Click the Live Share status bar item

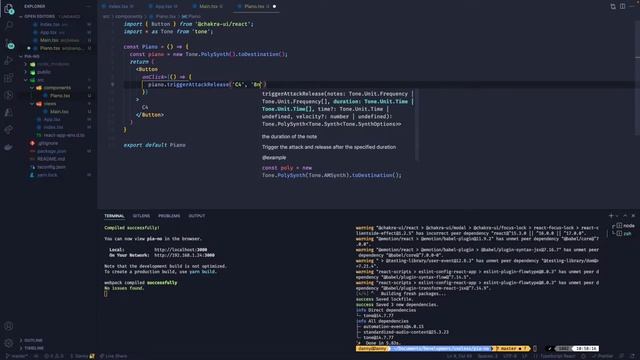tap(113, 356)
